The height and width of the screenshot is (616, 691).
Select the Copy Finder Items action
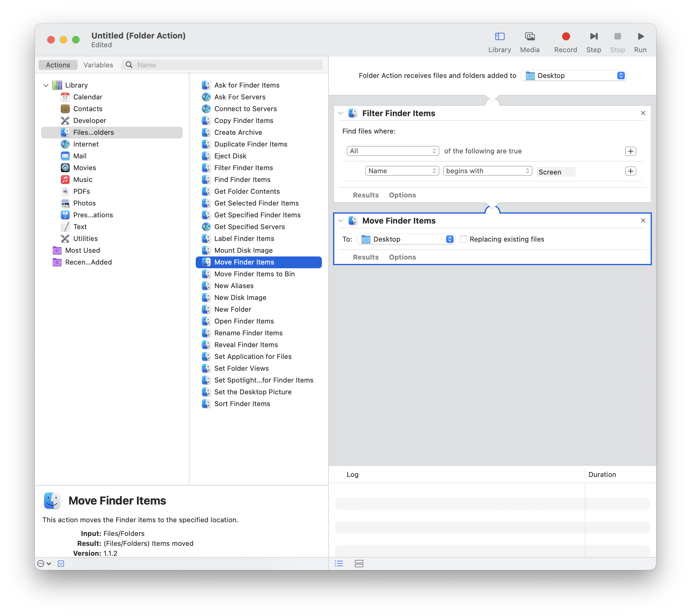[244, 120]
